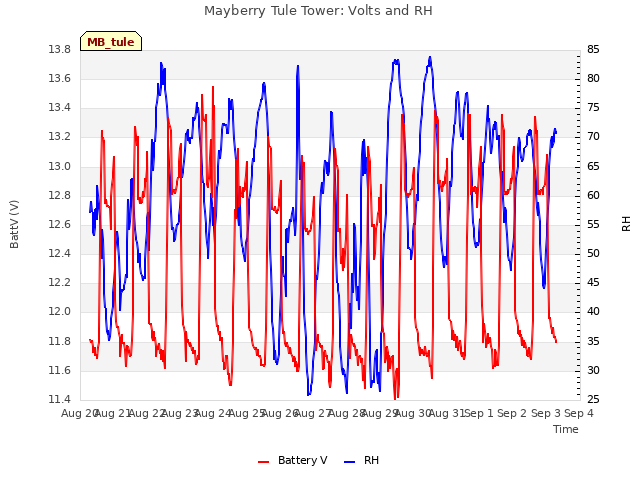Click the 35 tick on the RH axis
Viewport: 640px width, 480px height.
click(x=593, y=341)
